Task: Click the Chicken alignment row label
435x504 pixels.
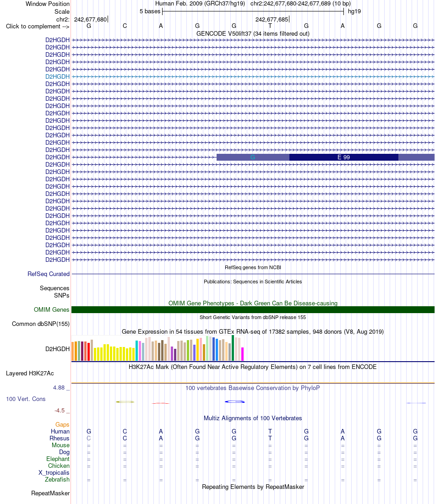Action: coord(59,466)
